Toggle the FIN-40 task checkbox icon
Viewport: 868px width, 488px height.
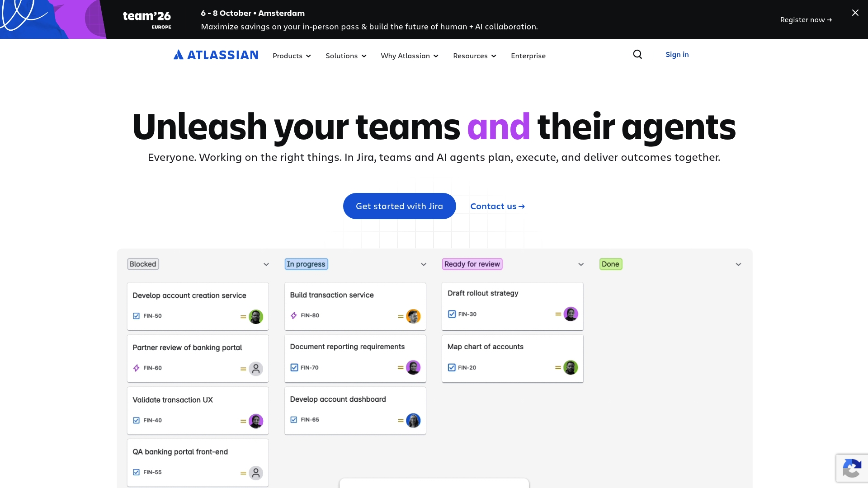pos(136,420)
